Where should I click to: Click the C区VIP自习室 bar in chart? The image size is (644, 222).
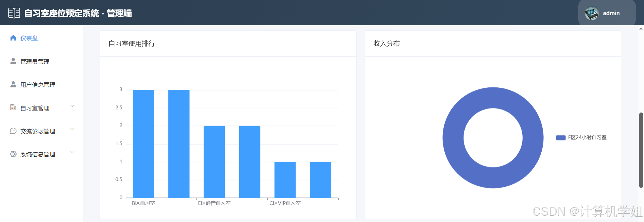pyautogui.click(x=285, y=180)
